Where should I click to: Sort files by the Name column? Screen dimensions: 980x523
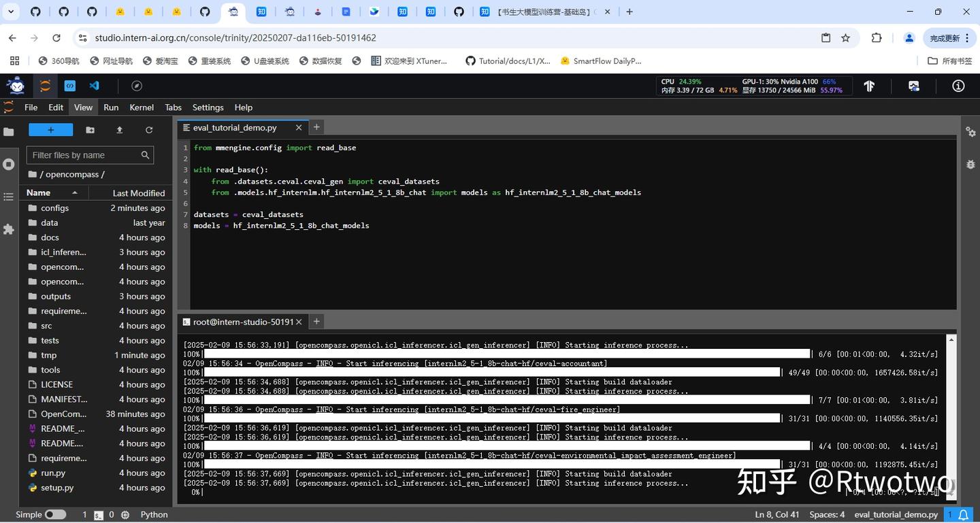tap(39, 193)
